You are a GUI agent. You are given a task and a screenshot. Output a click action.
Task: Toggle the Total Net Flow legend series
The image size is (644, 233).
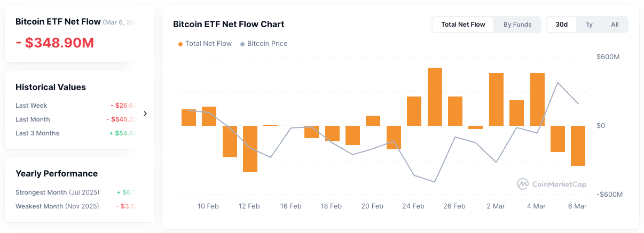click(208, 44)
